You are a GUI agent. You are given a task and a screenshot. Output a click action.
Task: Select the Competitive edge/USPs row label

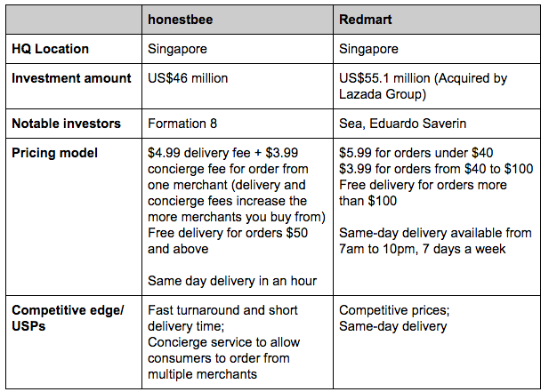click(68, 318)
